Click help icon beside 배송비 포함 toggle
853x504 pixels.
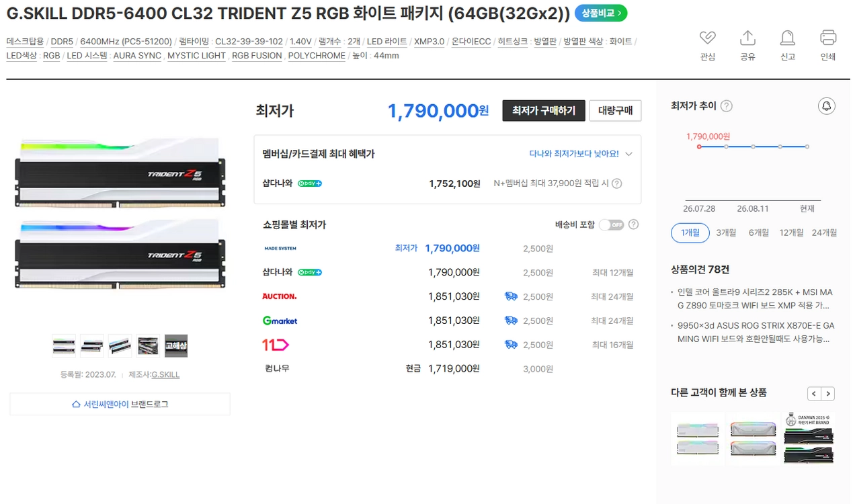pos(633,224)
